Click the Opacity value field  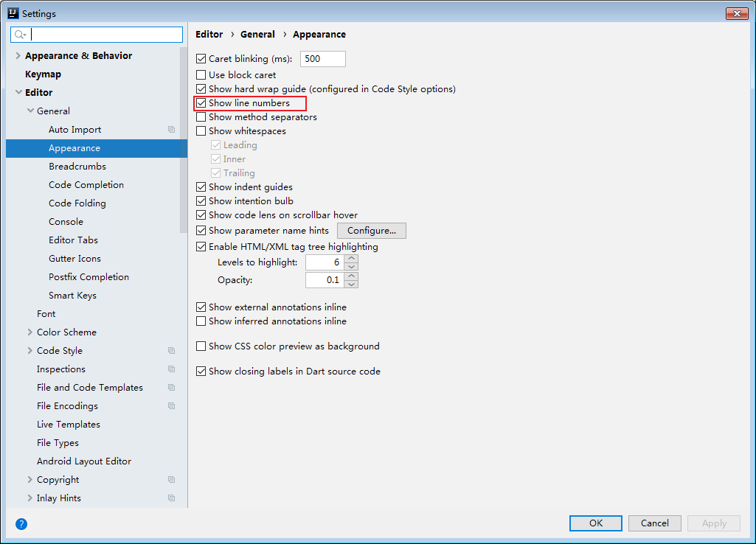click(325, 280)
